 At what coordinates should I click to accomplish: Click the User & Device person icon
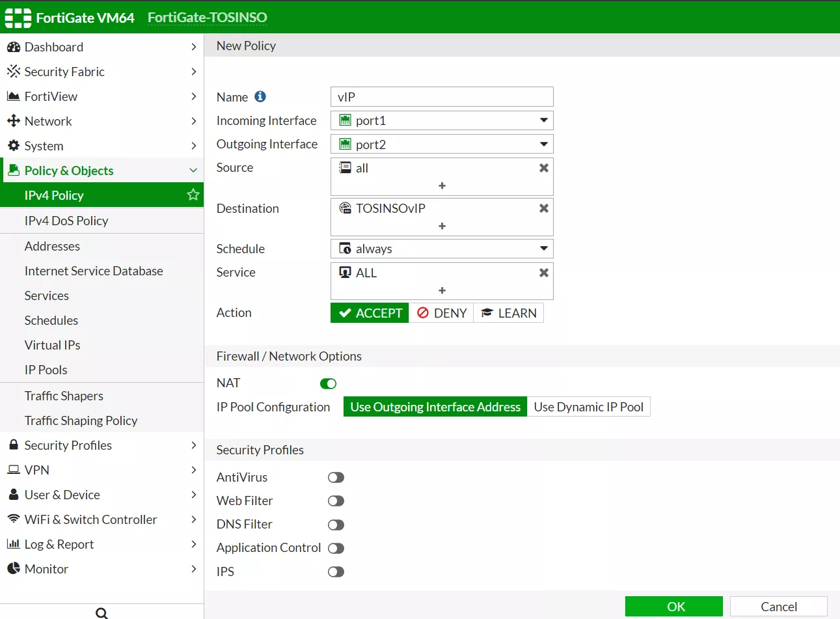pyautogui.click(x=13, y=495)
